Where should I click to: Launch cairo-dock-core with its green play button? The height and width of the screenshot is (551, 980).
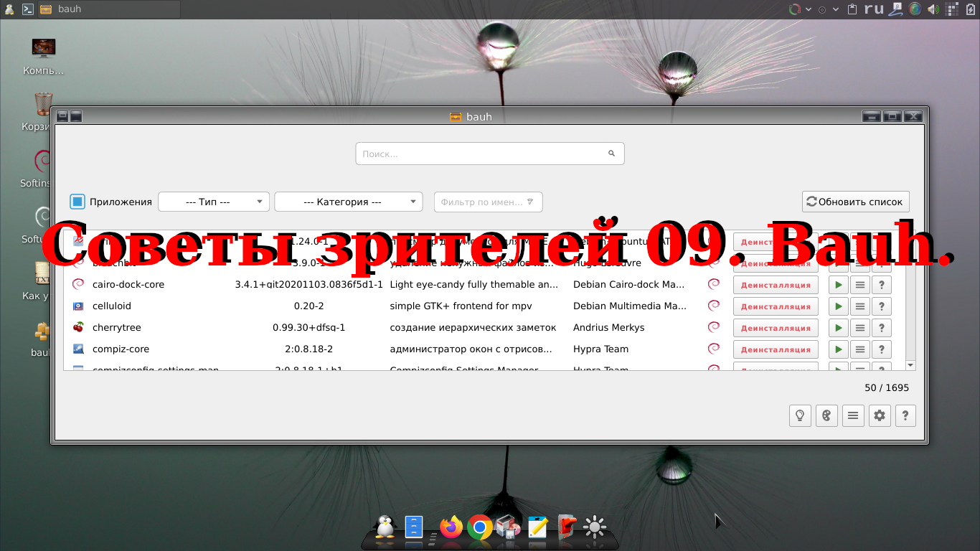click(x=838, y=285)
